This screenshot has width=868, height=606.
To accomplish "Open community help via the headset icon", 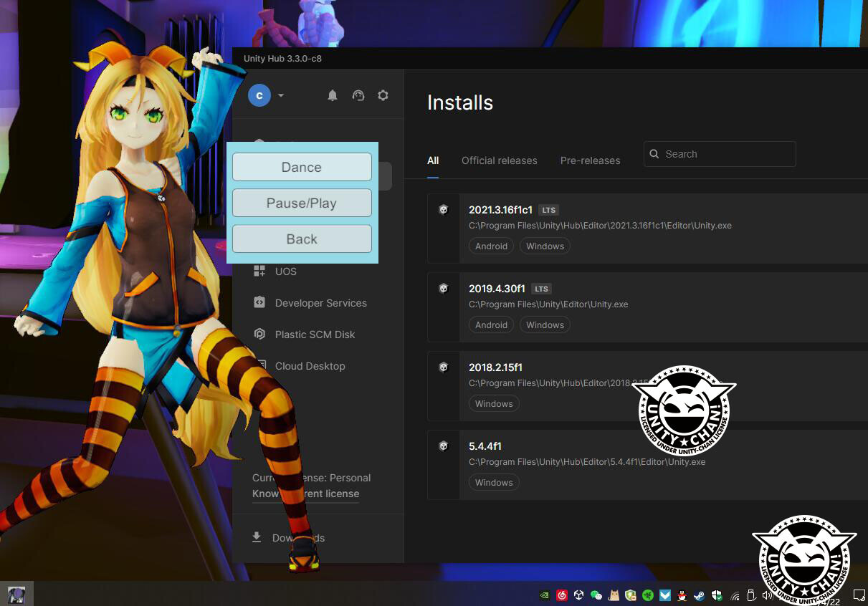I will point(358,95).
